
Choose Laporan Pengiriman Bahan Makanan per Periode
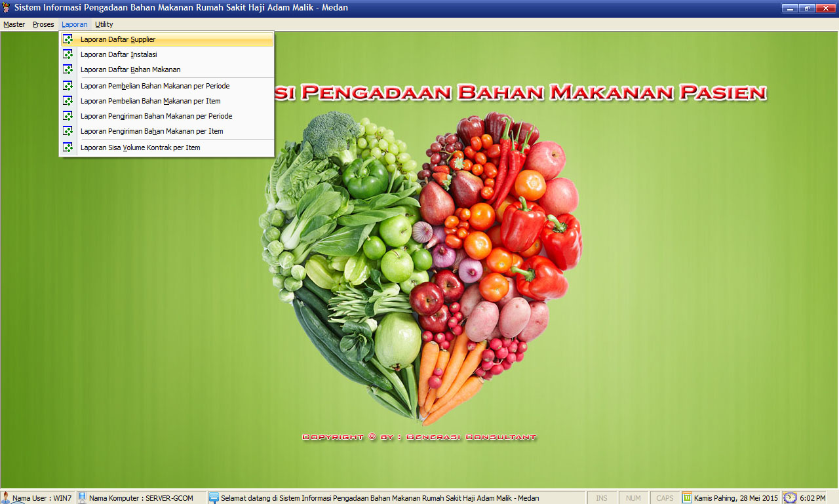(156, 116)
